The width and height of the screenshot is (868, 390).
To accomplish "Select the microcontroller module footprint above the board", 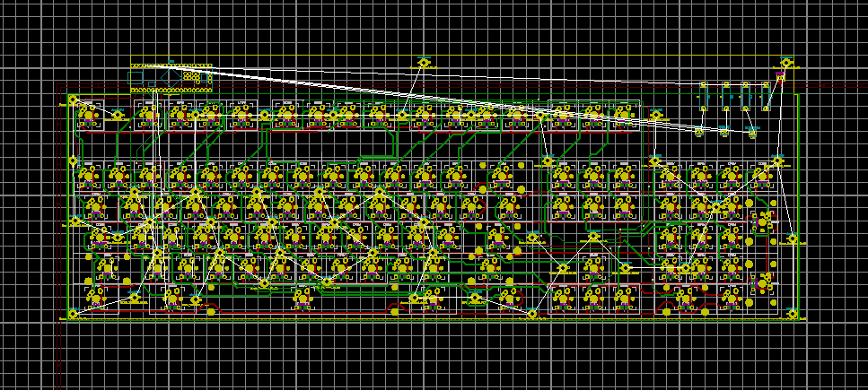I will [171, 78].
